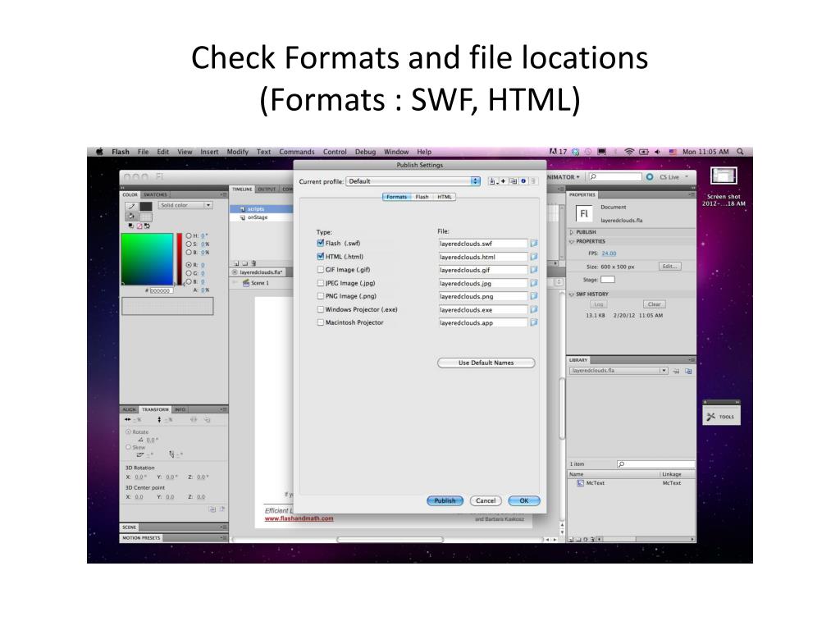Click folder icon beside layeredclouds.jpg

[533, 283]
